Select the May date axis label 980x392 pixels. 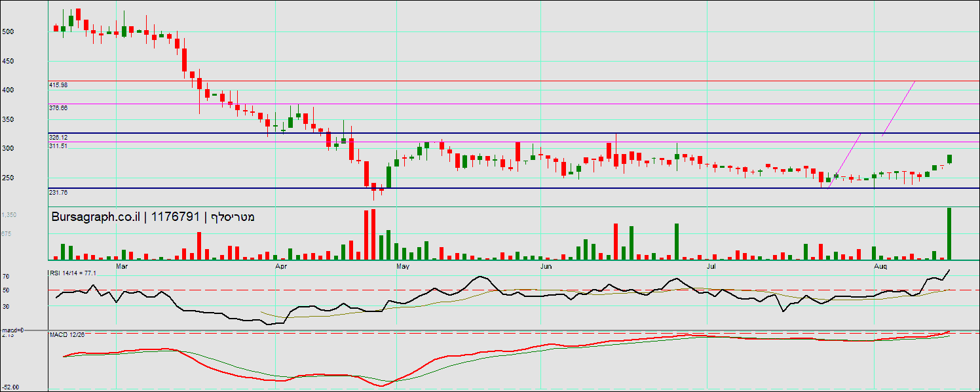[403, 267]
